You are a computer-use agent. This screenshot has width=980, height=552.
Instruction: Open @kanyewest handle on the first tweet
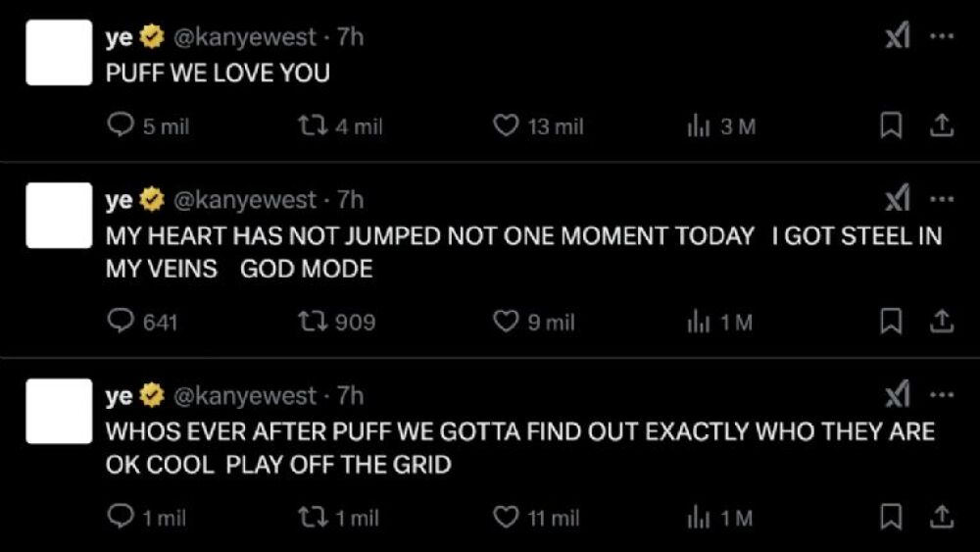pos(245,37)
